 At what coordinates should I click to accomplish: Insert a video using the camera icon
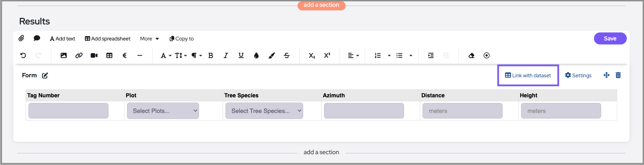94,56
